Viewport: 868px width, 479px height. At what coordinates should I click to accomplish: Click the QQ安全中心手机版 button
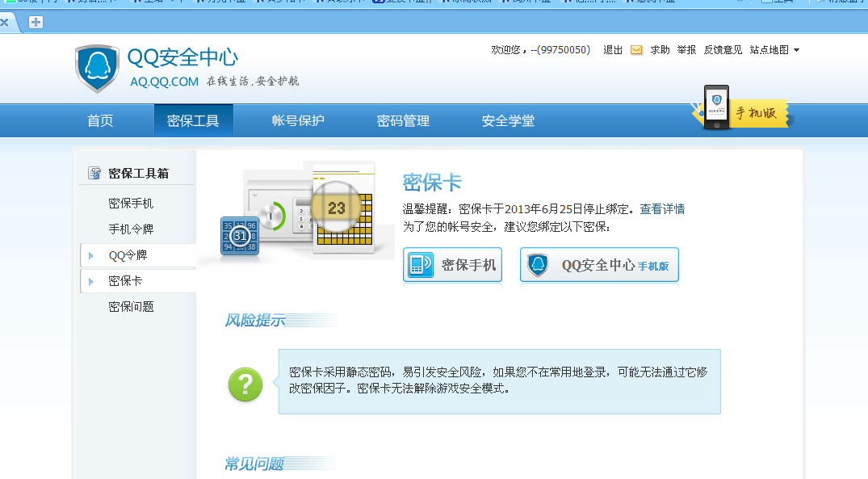[599, 265]
